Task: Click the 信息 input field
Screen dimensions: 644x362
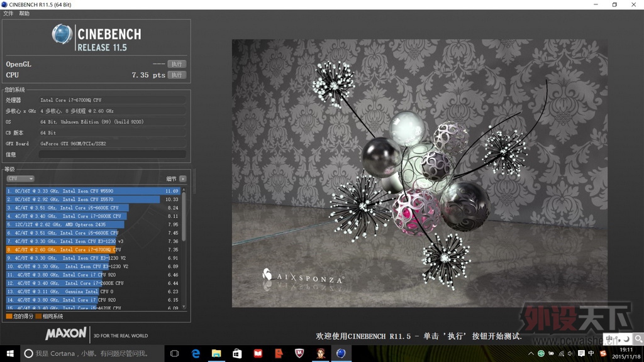Action: (x=112, y=155)
